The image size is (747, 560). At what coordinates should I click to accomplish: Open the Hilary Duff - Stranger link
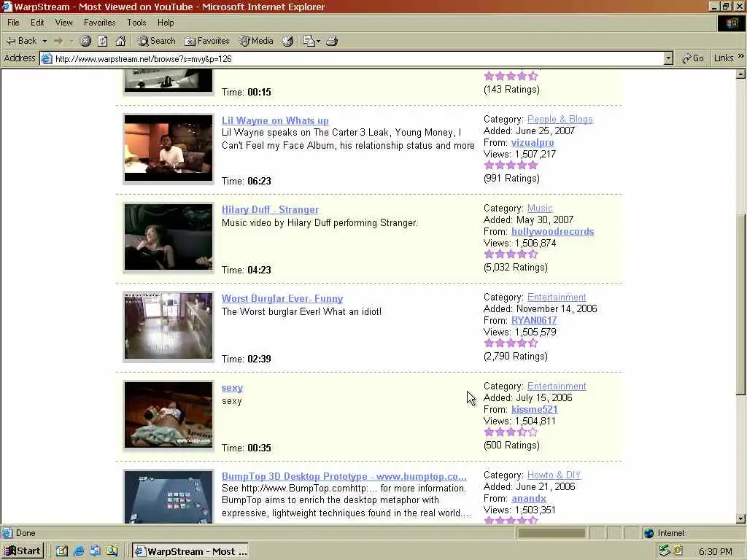click(270, 209)
